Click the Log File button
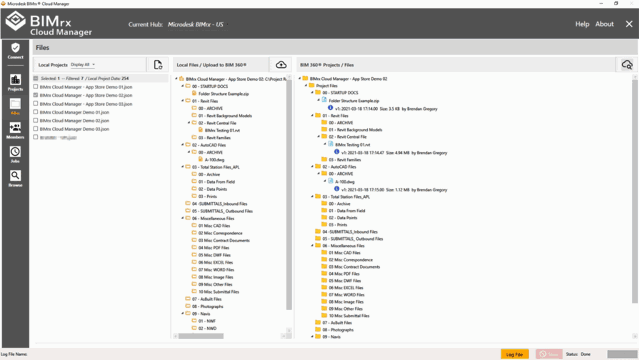639x360 pixels. (515, 354)
